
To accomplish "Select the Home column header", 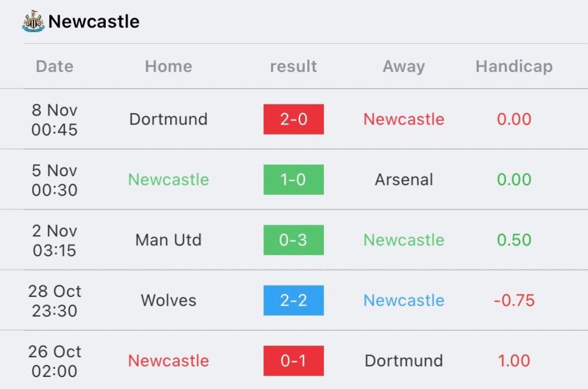I will (168, 67).
